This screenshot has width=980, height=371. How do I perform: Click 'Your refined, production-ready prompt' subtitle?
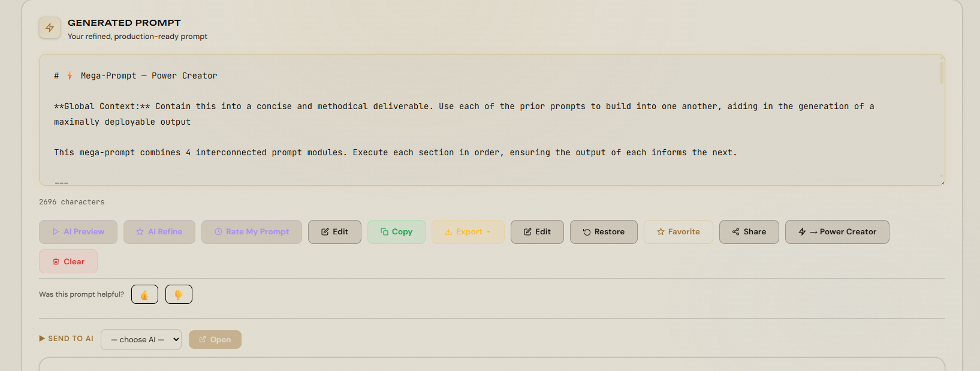pyautogui.click(x=137, y=37)
